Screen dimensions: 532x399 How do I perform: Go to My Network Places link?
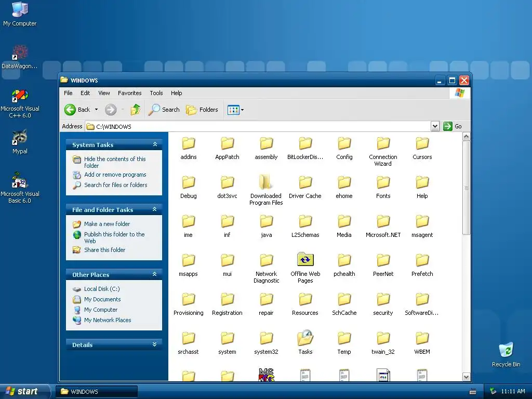click(x=108, y=320)
